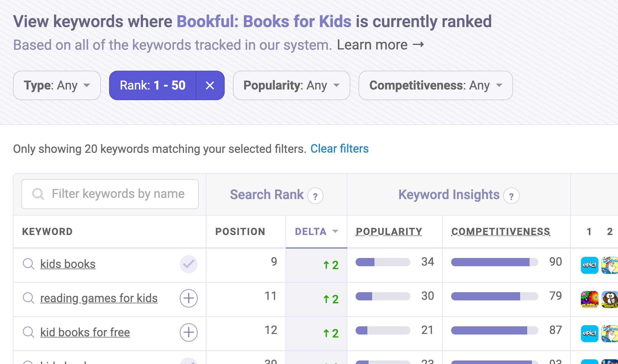Image resolution: width=618 pixels, height=364 pixels.
Task: Expand the Competitiveness: Any filter dropdown
Action: [x=435, y=85]
